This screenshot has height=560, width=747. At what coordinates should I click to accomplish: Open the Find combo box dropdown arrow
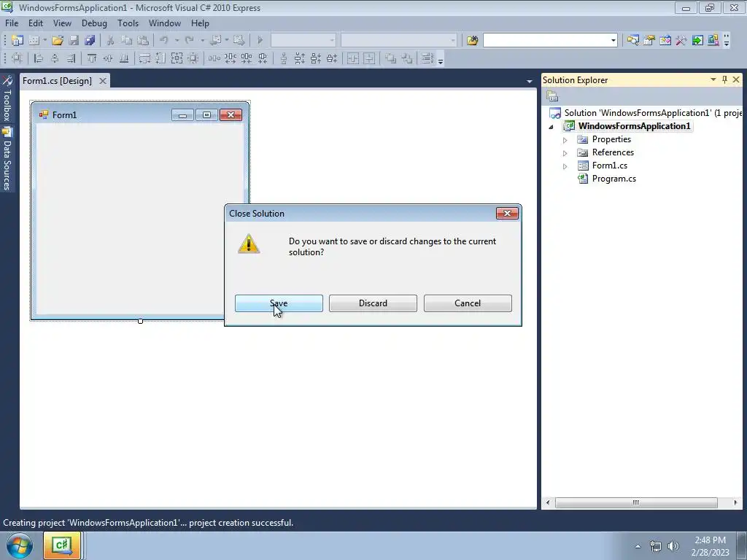click(x=613, y=41)
